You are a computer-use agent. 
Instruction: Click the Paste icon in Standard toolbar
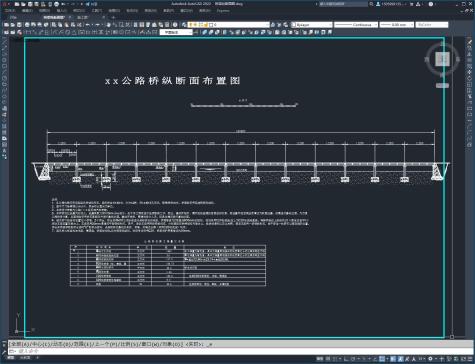(67, 25)
